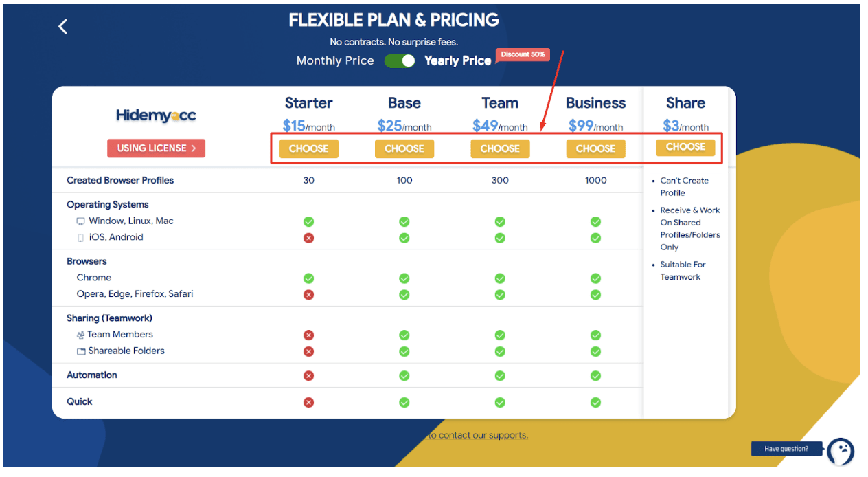Click the Shareable Folders folder icon
The width and height of the screenshot is (868, 477).
coord(81,351)
